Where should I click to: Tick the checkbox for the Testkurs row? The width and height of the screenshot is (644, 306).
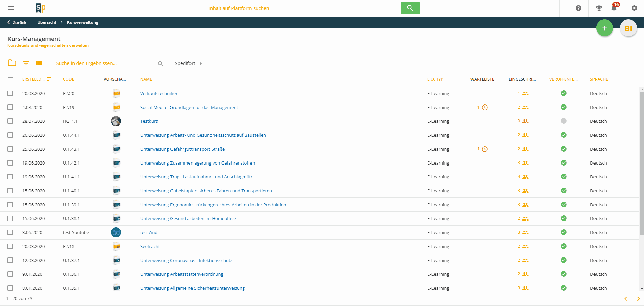[x=10, y=121]
